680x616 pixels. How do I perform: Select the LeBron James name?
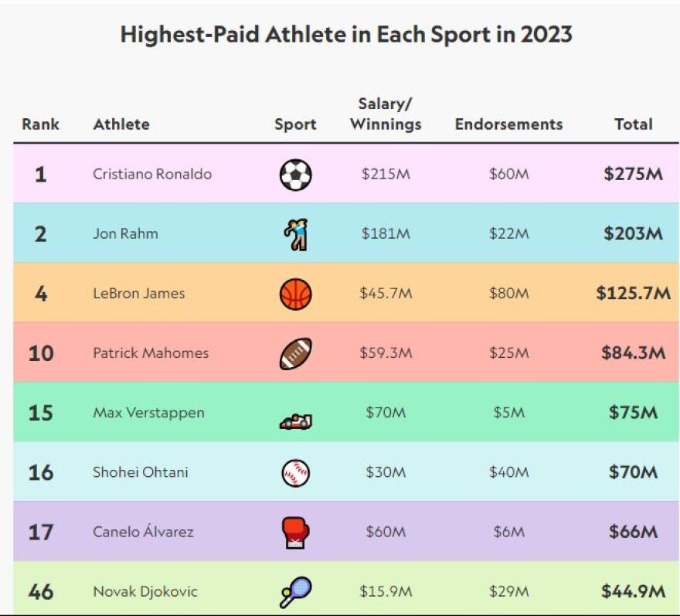pos(139,294)
